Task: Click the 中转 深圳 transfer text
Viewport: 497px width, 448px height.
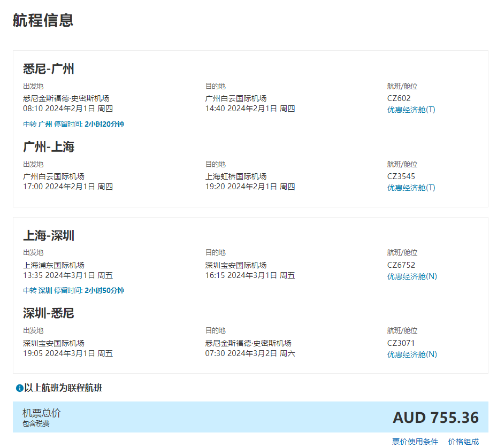Action: pyautogui.click(x=37, y=291)
